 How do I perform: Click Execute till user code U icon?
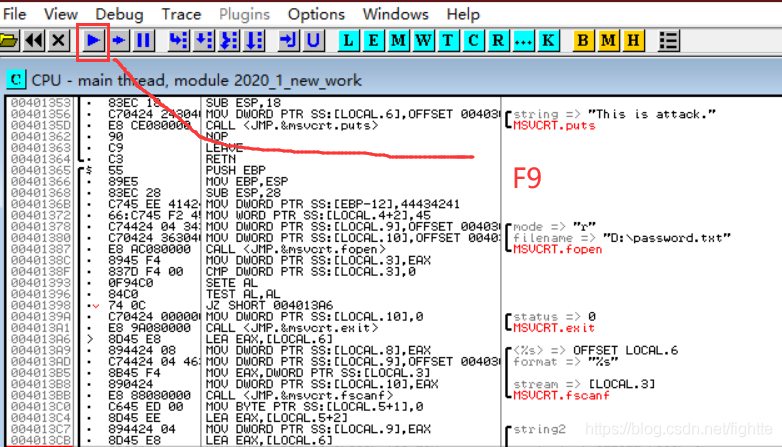coord(313,40)
